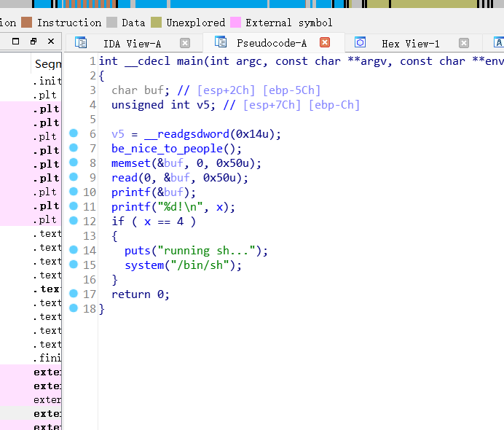
Task: Toggle breakpoint dot on line 9
Action: tap(74, 177)
